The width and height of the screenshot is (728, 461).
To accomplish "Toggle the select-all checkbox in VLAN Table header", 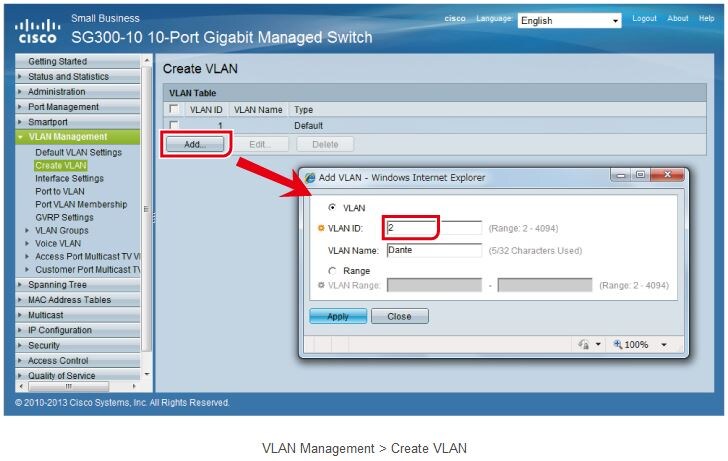I will click(174, 109).
